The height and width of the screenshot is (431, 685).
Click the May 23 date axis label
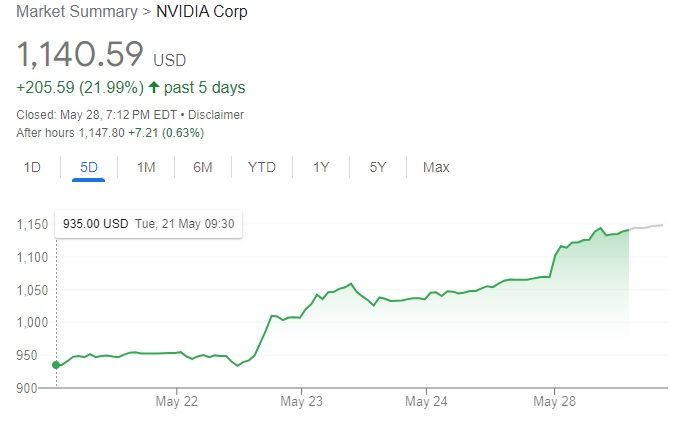click(x=301, y=403)
